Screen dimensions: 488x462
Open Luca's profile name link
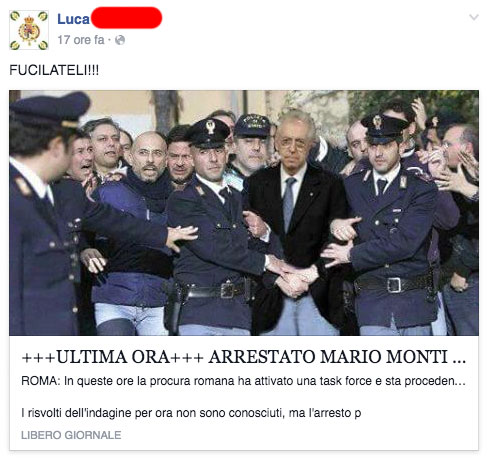[x=73, y=19]
